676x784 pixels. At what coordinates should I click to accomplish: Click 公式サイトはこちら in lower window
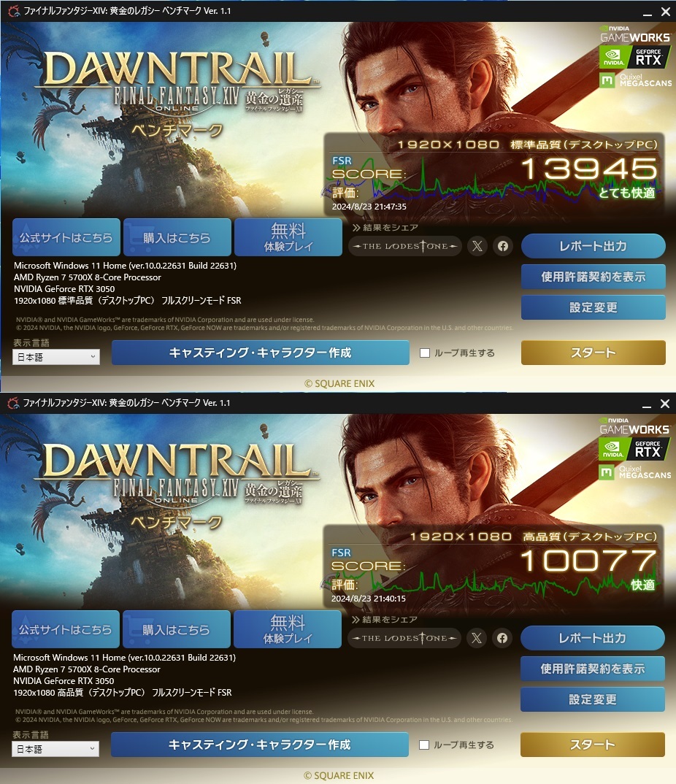pyautogui.click(x=66, y=629)
